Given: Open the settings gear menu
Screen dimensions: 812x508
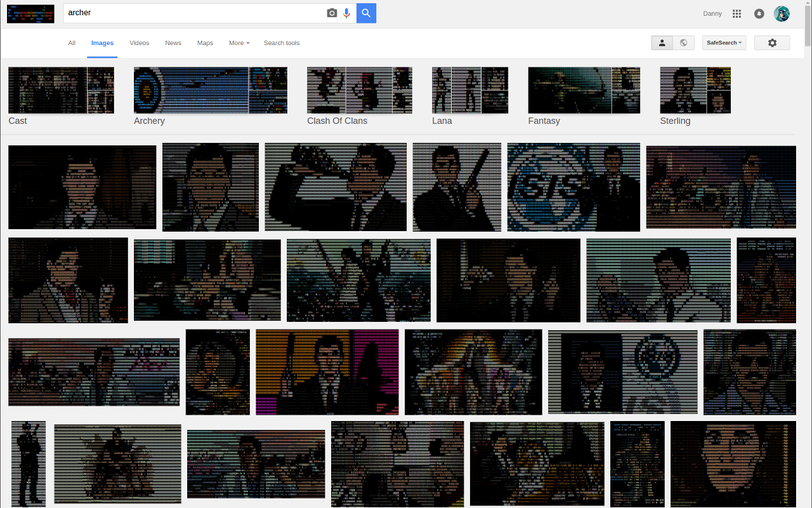Looking at the screenshot, I should click(x=772, y=43).
